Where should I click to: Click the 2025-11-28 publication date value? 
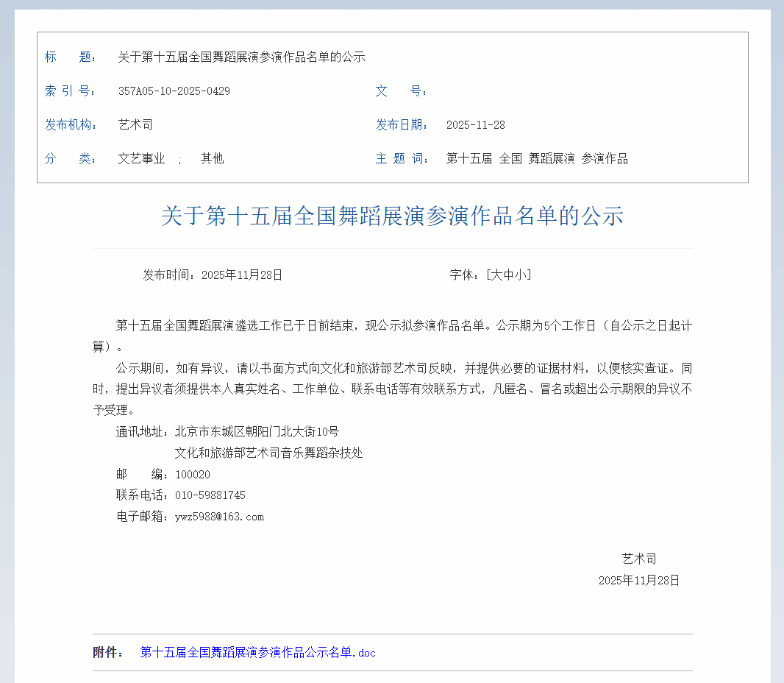(475, 125)
